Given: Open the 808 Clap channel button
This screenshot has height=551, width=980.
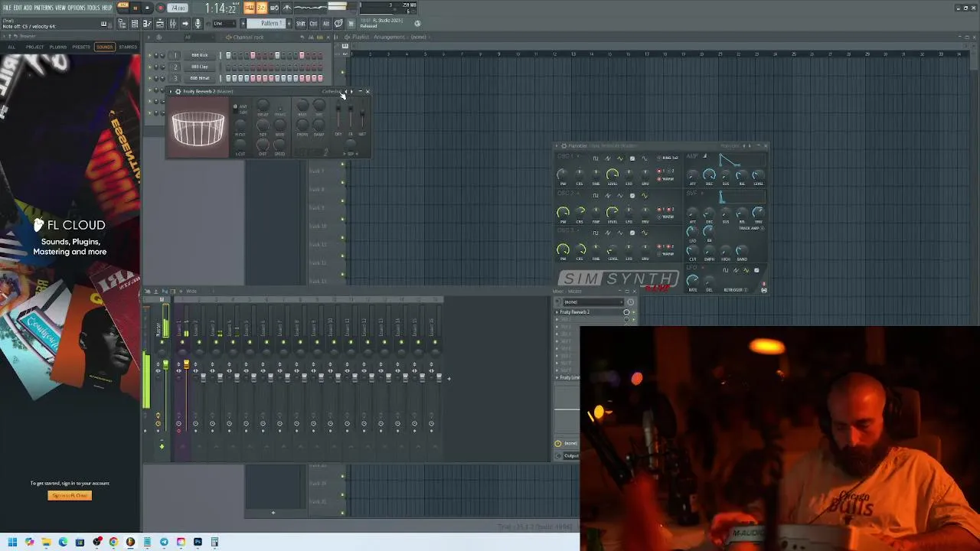Looking at the screenshot, I should pyautogui.click(x=200, y=67).
